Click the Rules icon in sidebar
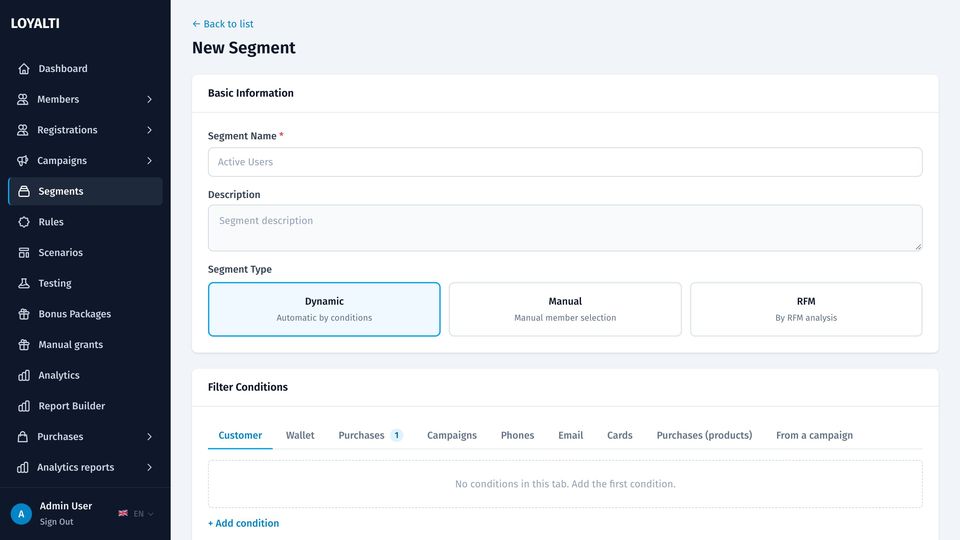 pos(24,222)
